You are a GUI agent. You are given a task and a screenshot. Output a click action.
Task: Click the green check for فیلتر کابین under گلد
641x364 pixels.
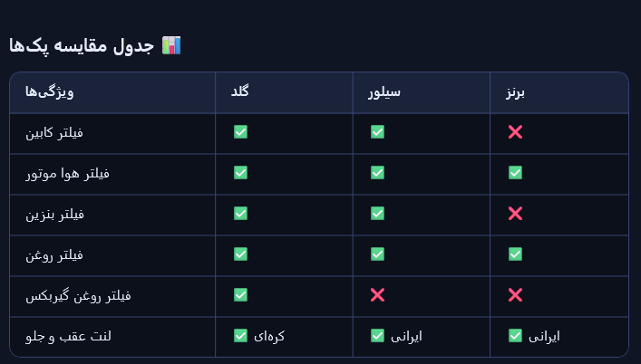[x=240, y=132]
